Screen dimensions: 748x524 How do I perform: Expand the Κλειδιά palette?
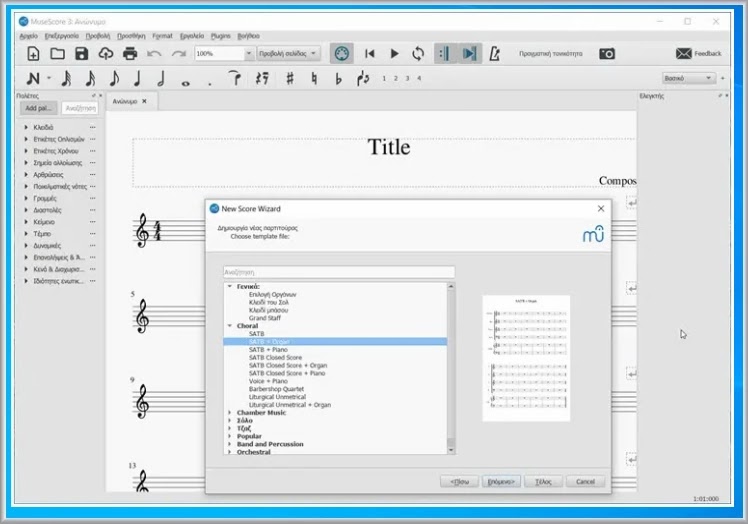(x=26, y=127)
